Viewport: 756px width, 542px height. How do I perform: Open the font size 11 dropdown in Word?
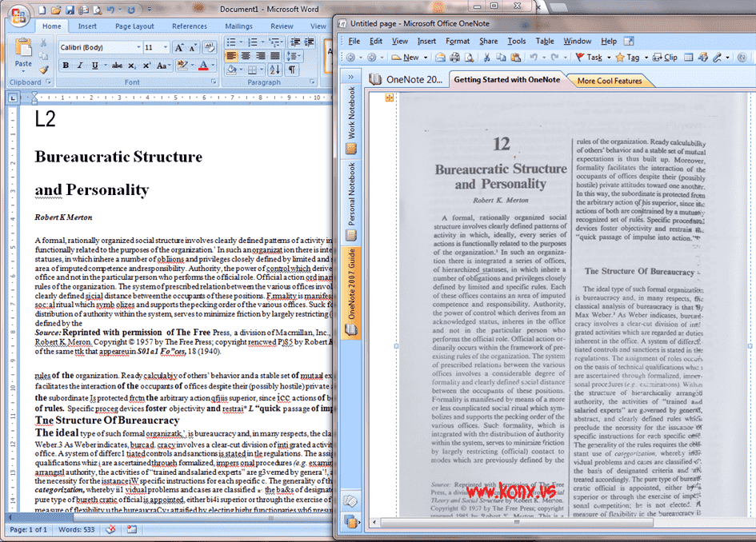pos(166,47)
